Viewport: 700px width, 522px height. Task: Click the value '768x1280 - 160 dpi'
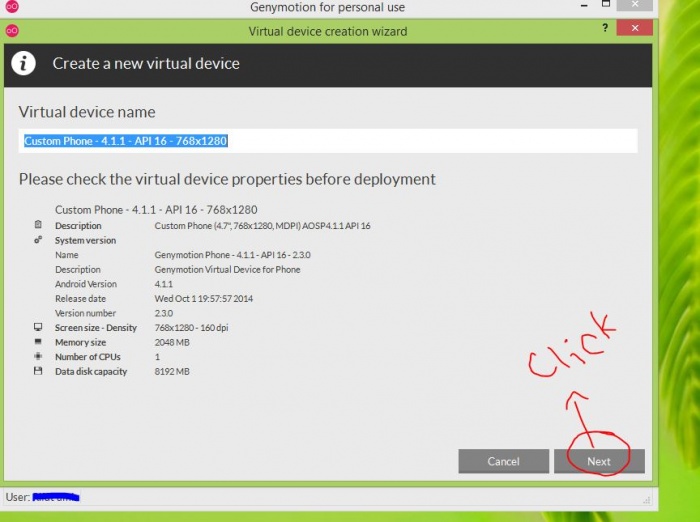pyautogui.click(x=192, y=328)
